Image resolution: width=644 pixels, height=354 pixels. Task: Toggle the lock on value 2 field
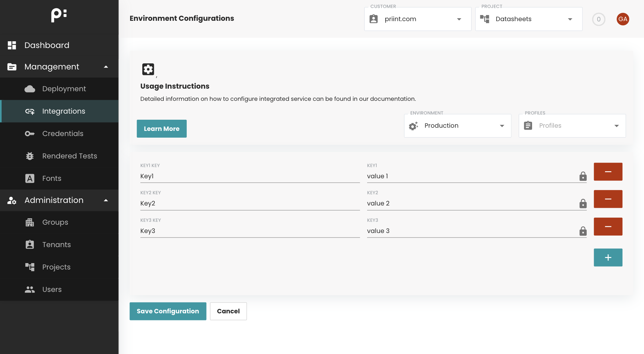point(583,204)
